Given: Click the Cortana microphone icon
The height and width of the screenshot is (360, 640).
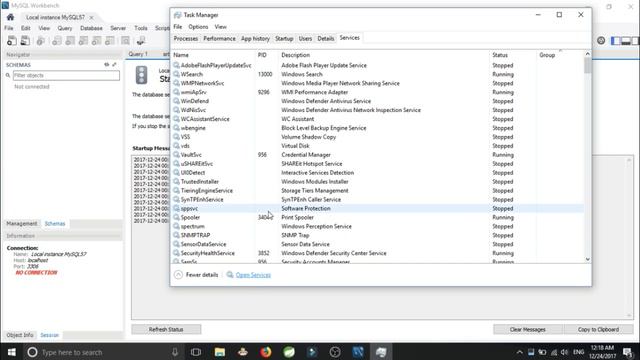Looking at the screenshot, I should (x=175, y=352).
